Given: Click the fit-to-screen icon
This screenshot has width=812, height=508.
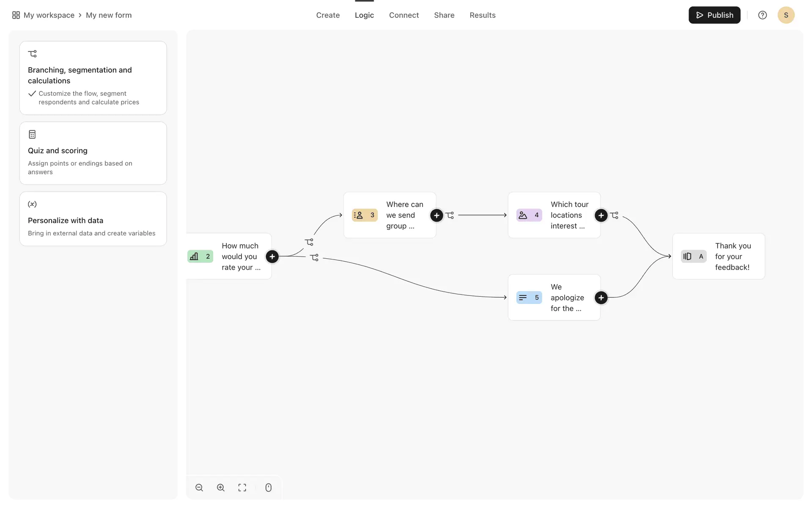Looking at the screenshot, I should point(242,488).
